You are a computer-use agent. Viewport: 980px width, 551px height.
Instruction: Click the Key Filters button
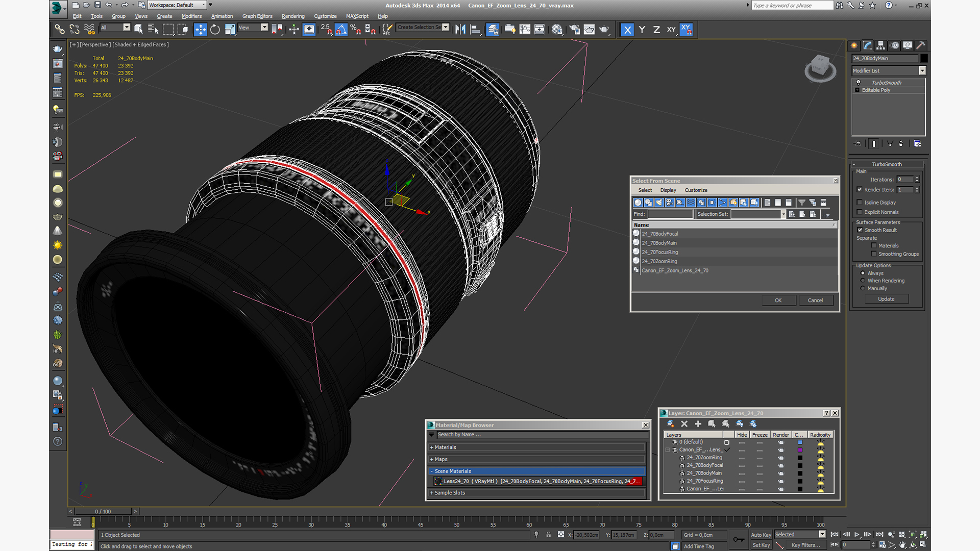805,545
